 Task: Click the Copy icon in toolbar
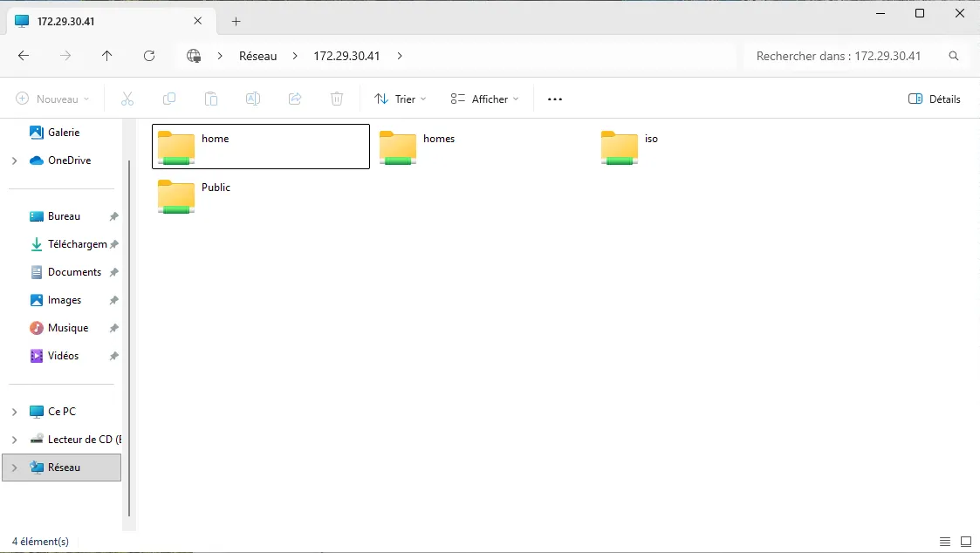[169, 99]
